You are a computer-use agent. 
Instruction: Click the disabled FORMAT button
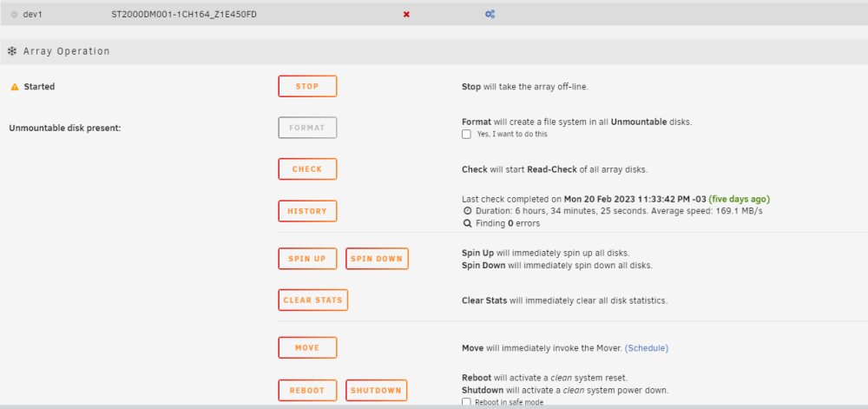pos(307,128)
